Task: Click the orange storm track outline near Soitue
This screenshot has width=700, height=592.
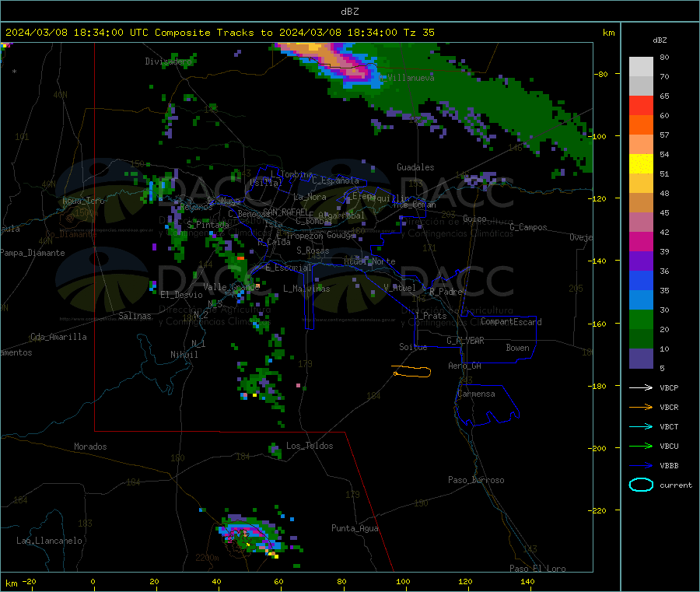Action: (x=411, y=371)
